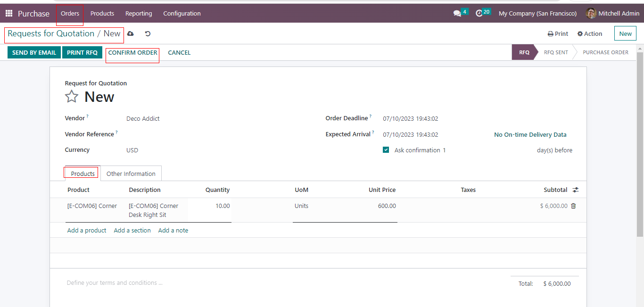The height and width of the screenshot is (307, 644).
Task: Open the chat messages icon
Action: tap(457, 14)
